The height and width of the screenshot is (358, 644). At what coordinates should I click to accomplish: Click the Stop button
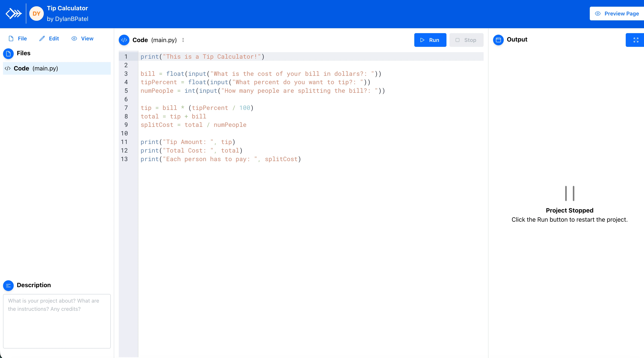pyautogui.click(x=466, y=40)
